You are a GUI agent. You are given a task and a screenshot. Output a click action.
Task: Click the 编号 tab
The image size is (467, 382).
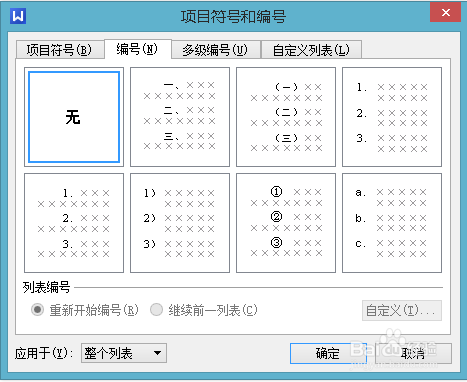pyautogui.click(x=138, y=49)
